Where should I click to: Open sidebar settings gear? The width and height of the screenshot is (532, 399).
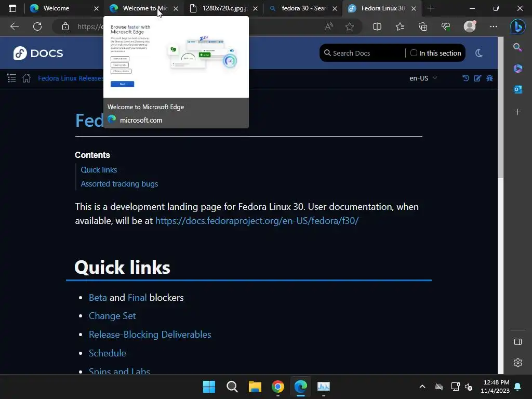click(518, 363)
